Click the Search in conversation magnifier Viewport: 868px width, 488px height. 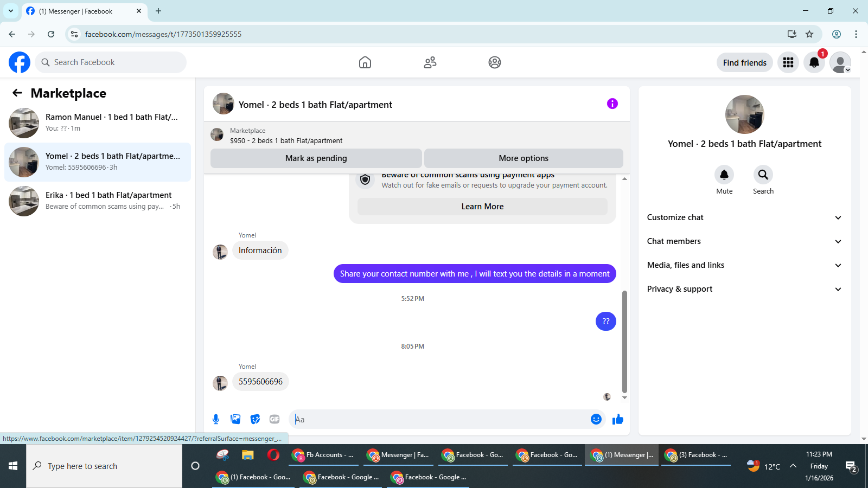click(x=763, y=175)
